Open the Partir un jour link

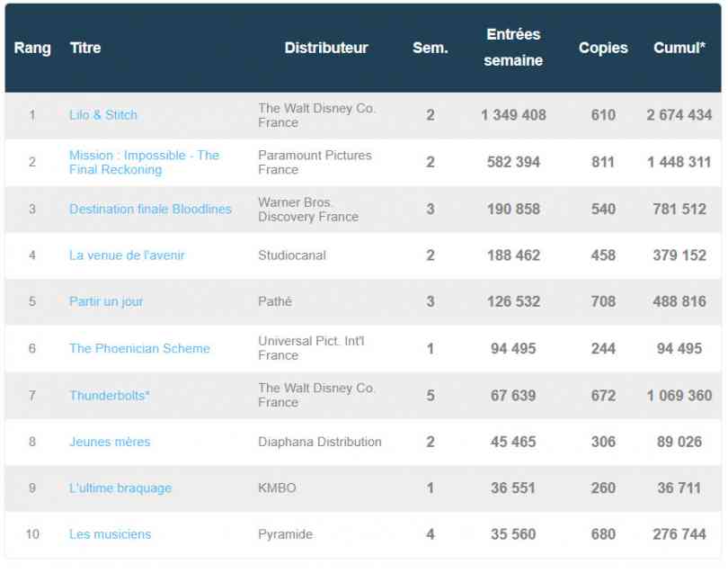click(x=106, y=301)
